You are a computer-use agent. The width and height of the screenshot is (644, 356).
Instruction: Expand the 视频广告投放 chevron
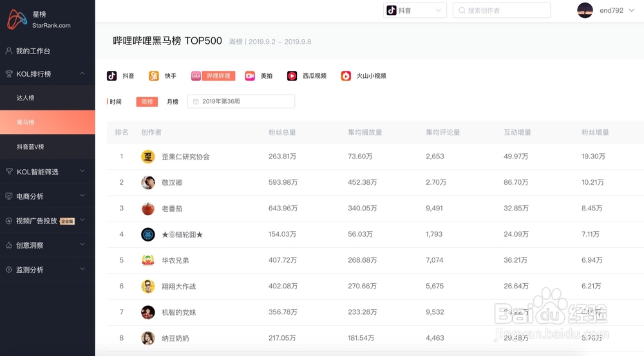(x=82, y=221)
